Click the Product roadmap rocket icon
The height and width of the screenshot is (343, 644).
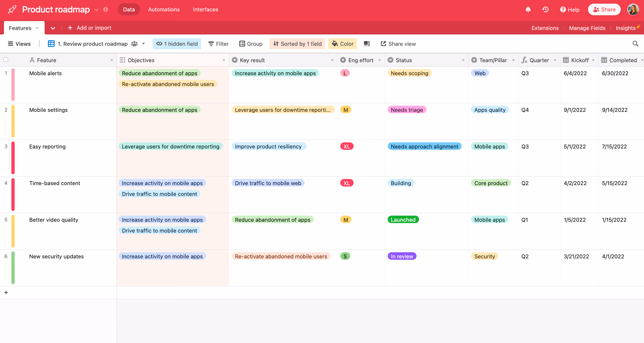pyautogui.click(x=12, y=10)
